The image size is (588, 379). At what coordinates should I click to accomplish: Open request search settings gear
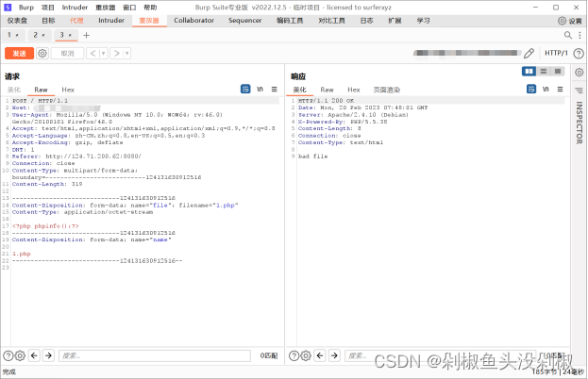pyautogui.click(x=20, y=355)
